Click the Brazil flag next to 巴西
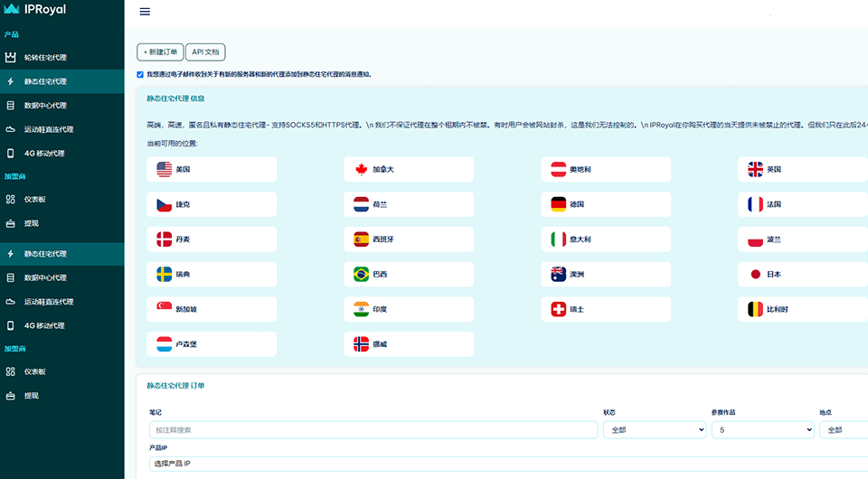Image resolution: width=868 pixels, height=479 pixels. (x=361, y=274)
